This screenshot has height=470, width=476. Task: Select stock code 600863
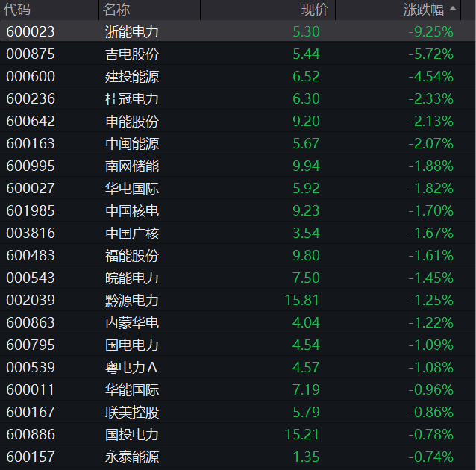[x=31, y=322]
